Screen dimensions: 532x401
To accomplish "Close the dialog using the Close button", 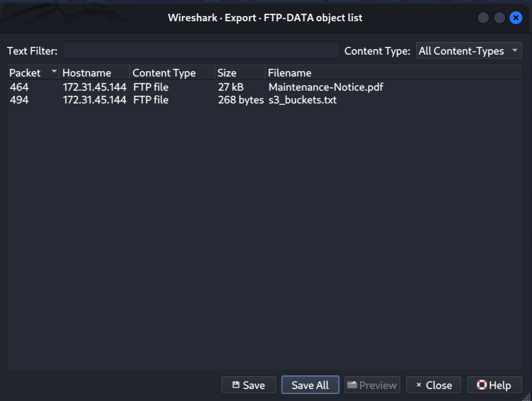I will (434, 385).
